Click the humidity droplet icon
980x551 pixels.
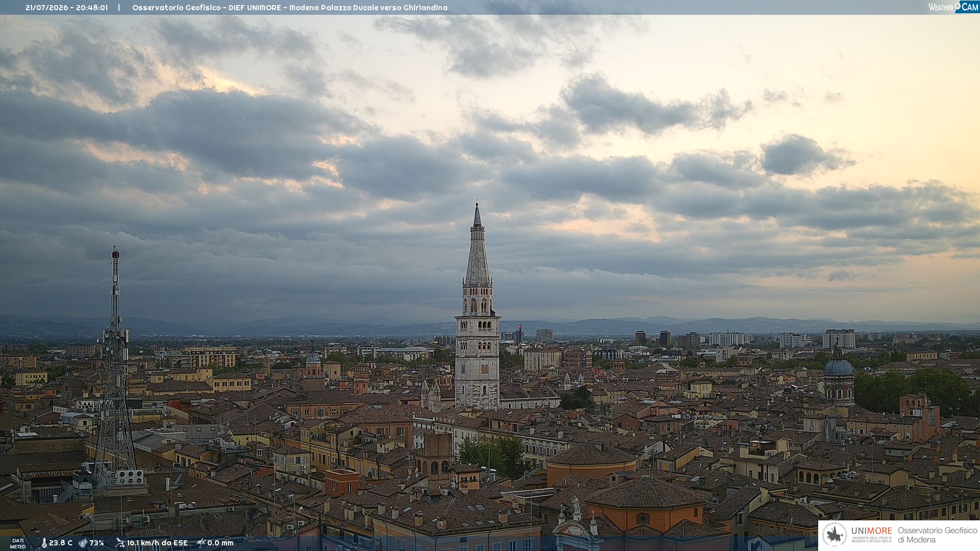[x=83, y=543]
